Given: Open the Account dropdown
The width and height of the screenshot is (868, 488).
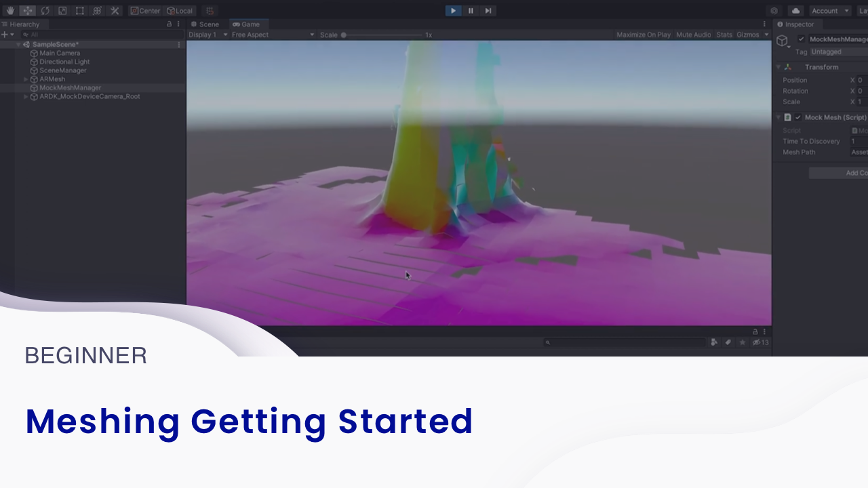Looking at the screenshot, I should (x=830, y=11).
